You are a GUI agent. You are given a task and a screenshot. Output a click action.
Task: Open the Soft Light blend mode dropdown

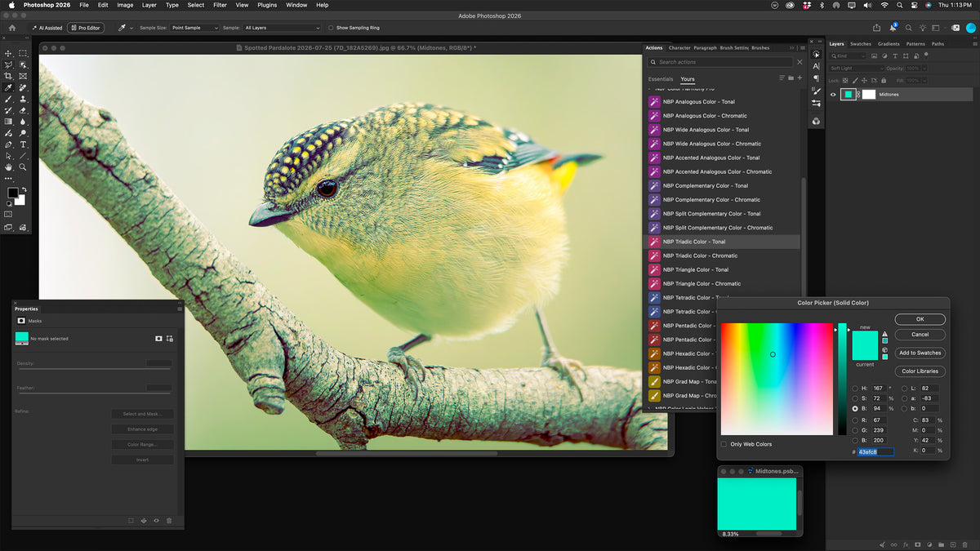[x=857, y=69]
